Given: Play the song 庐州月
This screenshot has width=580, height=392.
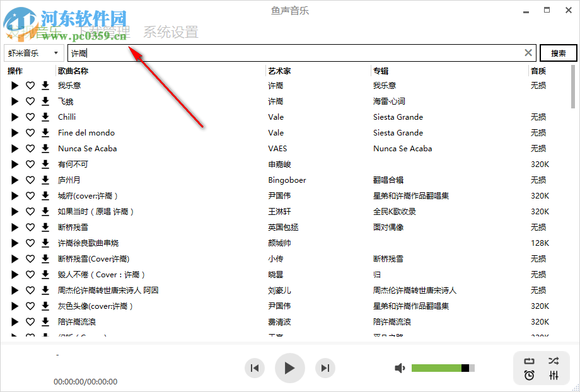Looking at the screenshot, I should pos(14,180).
